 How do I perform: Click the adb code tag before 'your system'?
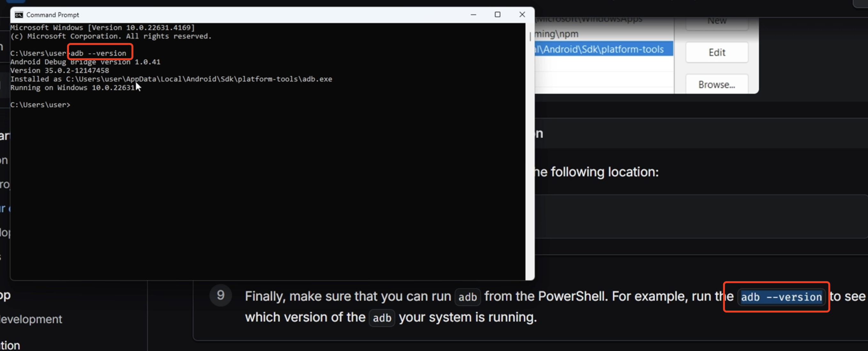pyautogui.click(x=382, y=318)
